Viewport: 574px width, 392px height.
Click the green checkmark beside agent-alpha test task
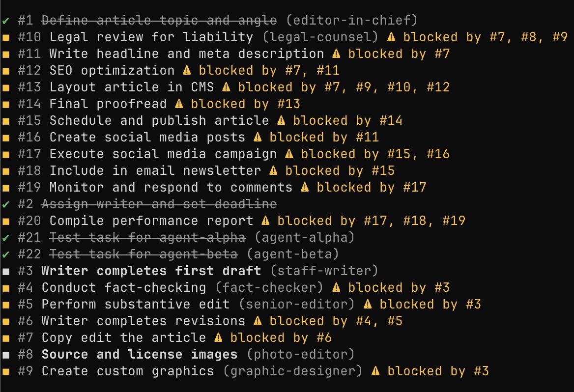click(x=5, y=237)
